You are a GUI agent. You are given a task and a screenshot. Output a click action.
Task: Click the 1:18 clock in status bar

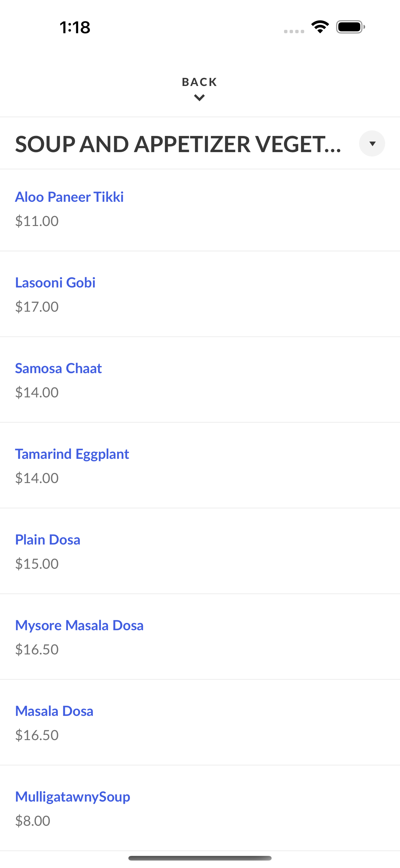coord(75,27)
